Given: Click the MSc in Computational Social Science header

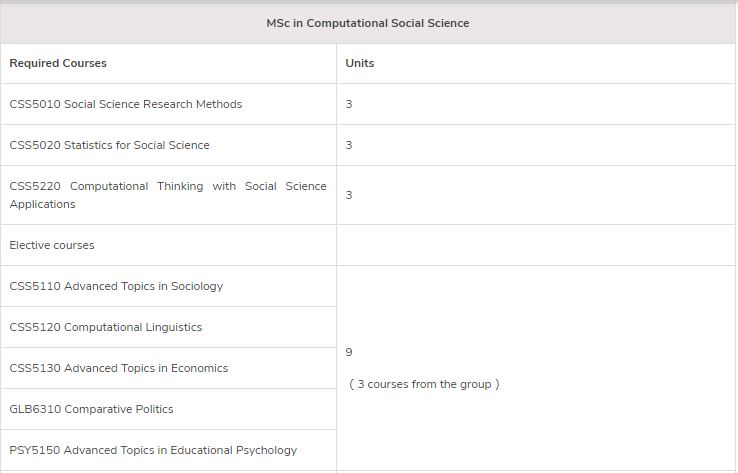Looking at the screenshot, I should 368,23.
